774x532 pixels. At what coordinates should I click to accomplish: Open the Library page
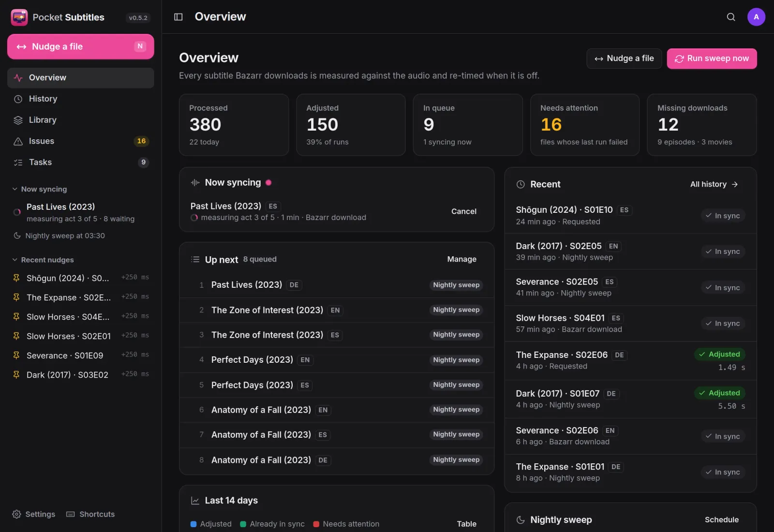(81, 120)
